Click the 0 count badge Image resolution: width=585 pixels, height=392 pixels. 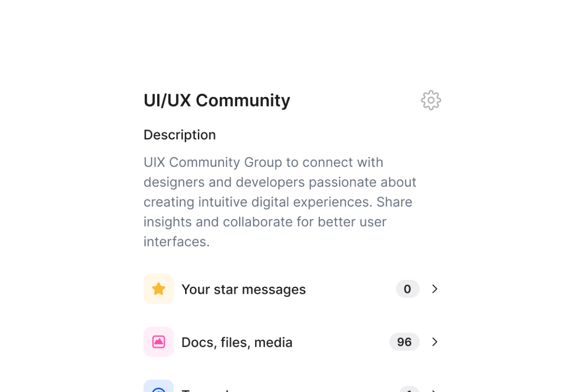click(x=407, y=289)
